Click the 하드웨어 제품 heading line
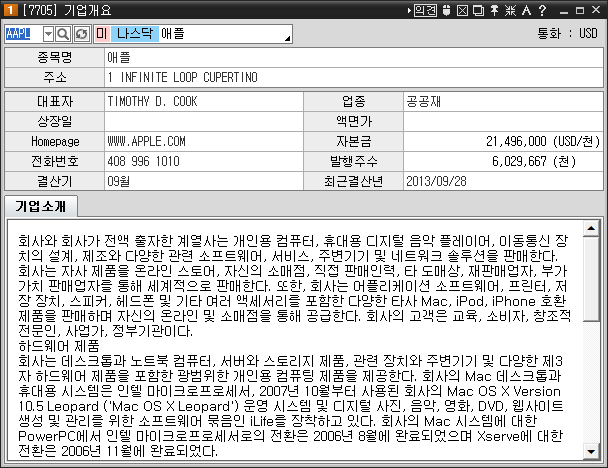 59,346
